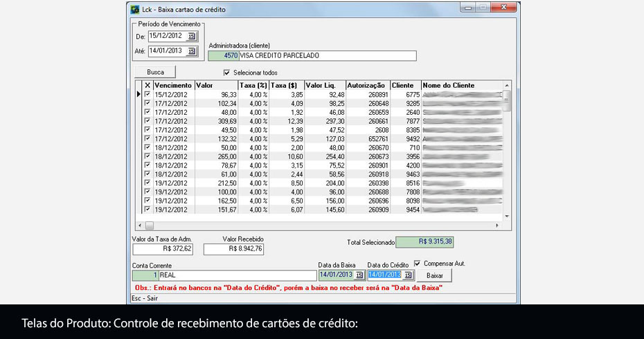Uncheck the row with value 309,69
This screenshot has width=644, height=339.
pyautogui.click(x=147, y=120)
